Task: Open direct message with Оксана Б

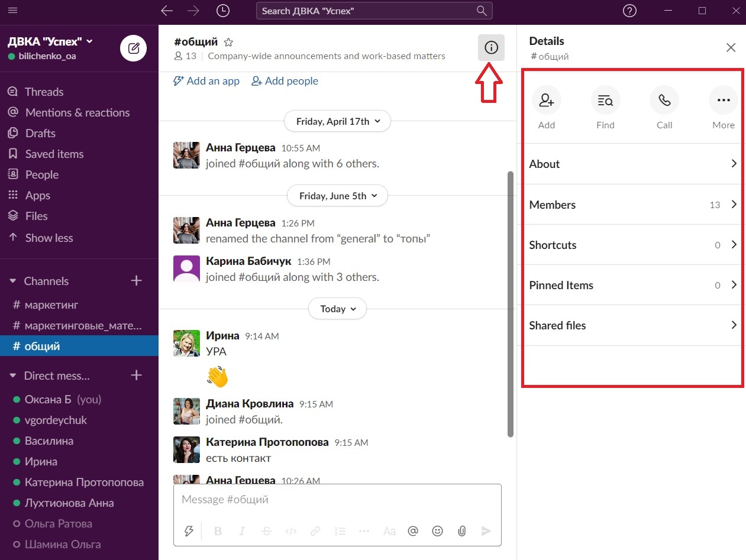Action: pos(79,399)
